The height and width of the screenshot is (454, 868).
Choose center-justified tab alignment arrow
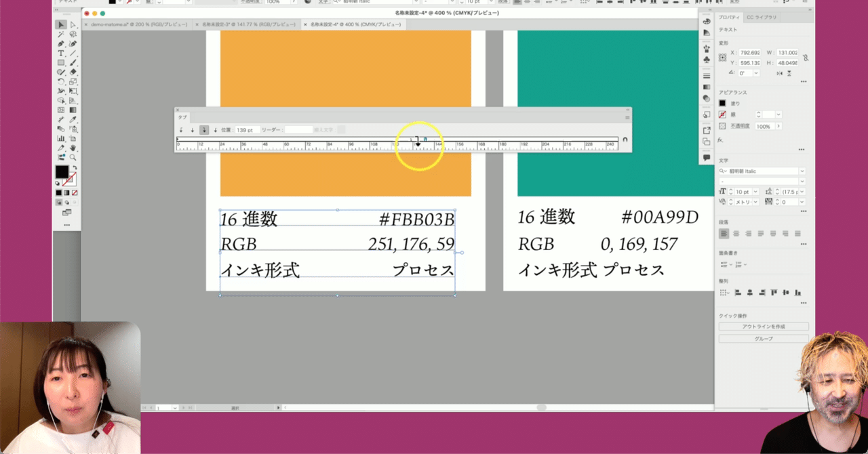(193, 129)
